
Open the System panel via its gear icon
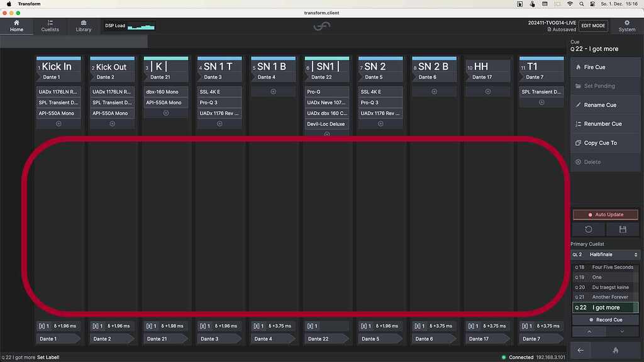626,26
